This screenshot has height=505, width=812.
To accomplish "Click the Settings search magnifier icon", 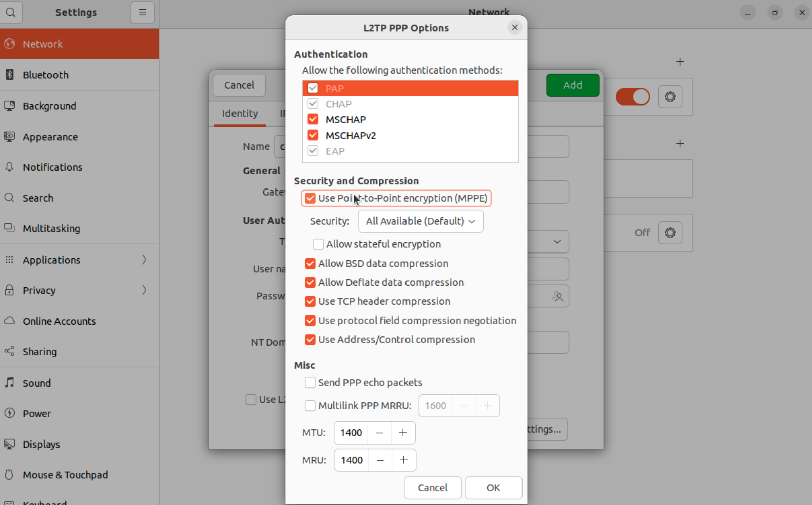I will pos(11,12).
